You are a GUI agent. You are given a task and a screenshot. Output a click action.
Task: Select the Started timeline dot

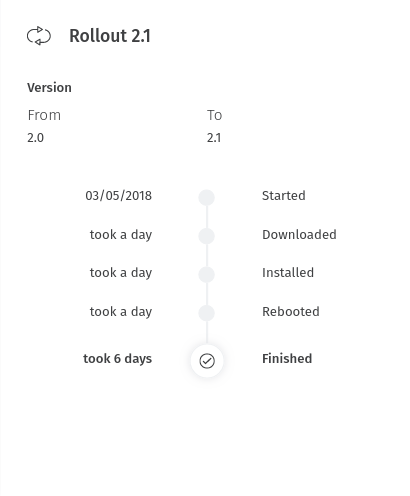tap(207, 198)
